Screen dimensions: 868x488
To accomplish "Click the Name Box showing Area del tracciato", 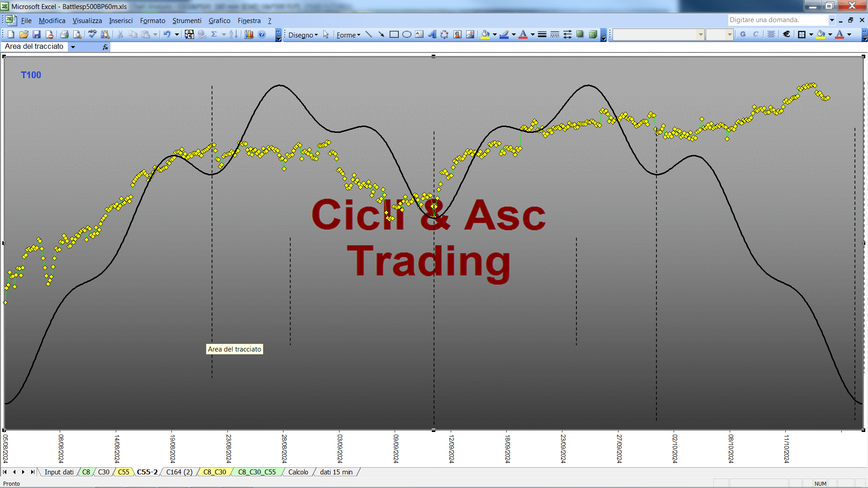I will pyautogui.click(x=35, y=47).
